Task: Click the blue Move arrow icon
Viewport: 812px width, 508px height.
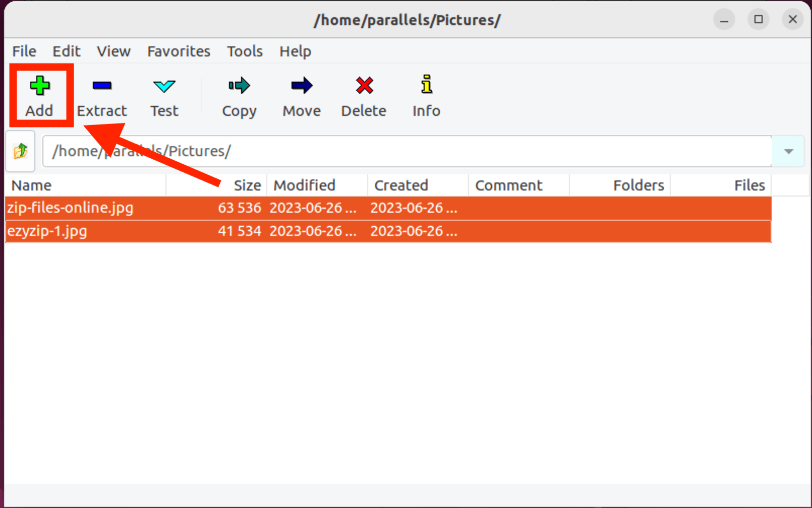Action: coord(302,86)
